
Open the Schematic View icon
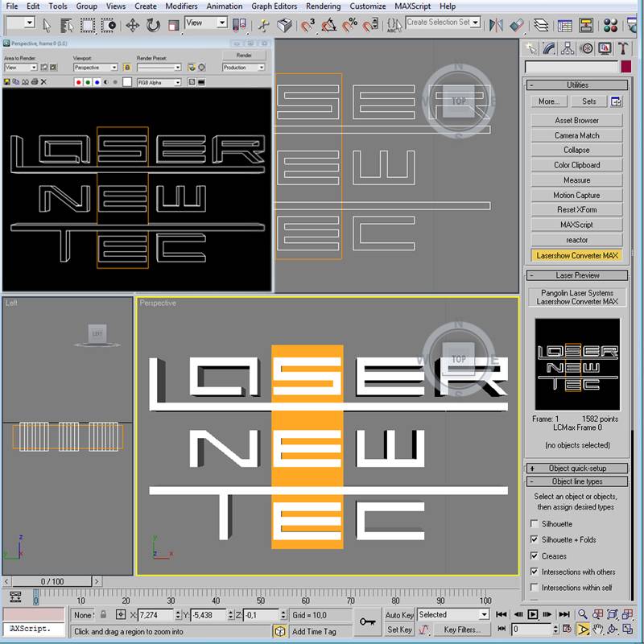click(x=586, y=26)
